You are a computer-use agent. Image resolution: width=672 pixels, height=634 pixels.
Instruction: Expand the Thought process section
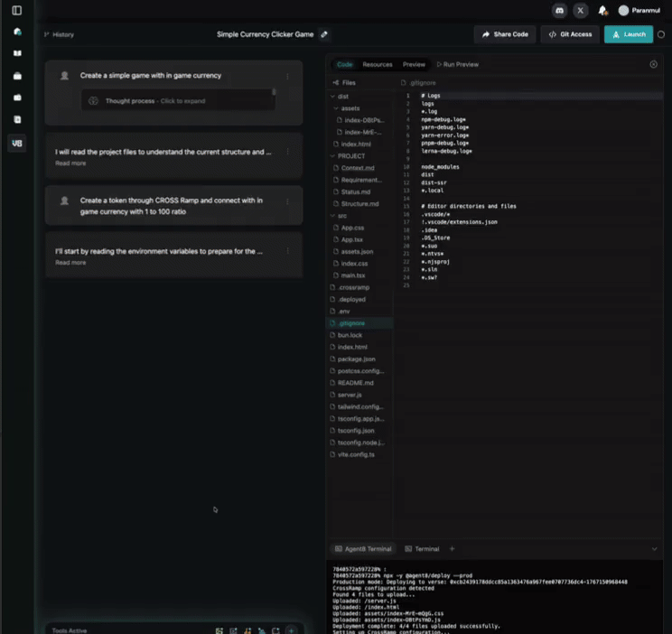click(x=178, y=101)
